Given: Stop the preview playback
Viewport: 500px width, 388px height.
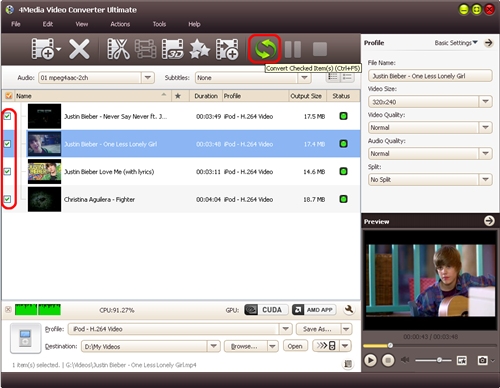Looking at the screenshot, I should (x=388, y=360).
